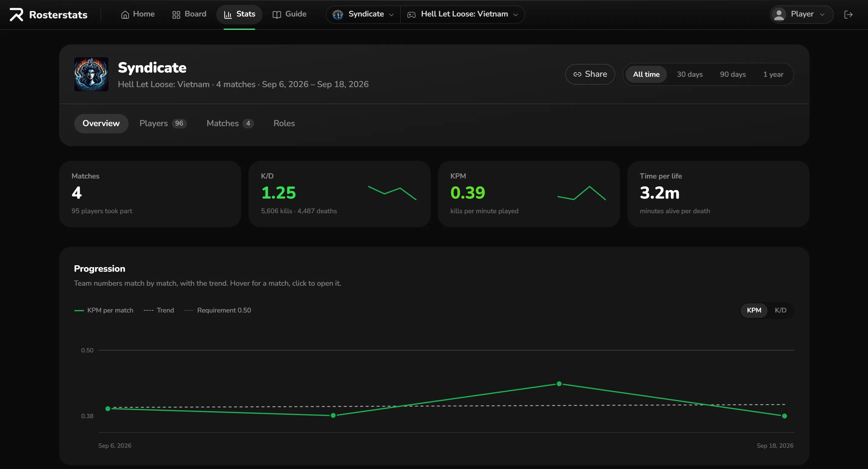868x469 pixels.
Task: Click the Home house icon
Action: pos(125,15)
